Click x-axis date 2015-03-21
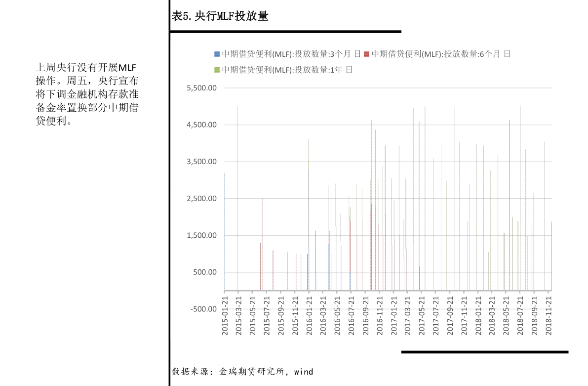The height and width of the screenshot is (386, 588). tap(238, 316)
